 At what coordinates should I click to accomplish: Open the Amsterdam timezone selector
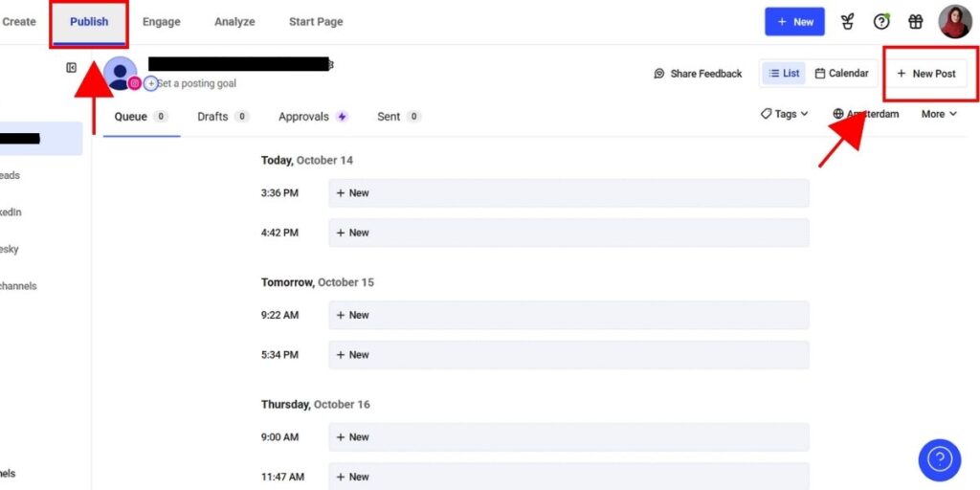866,114
